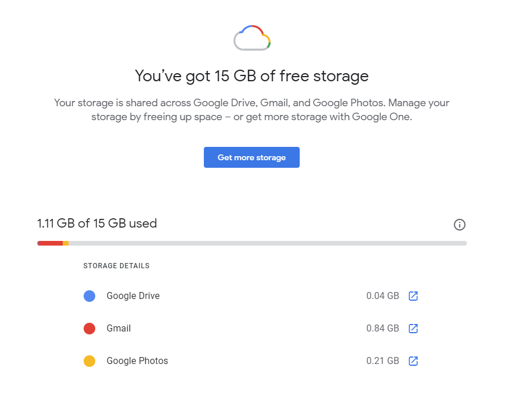Click the red Gmail segment of storage bar

click(x=51, y=243)
